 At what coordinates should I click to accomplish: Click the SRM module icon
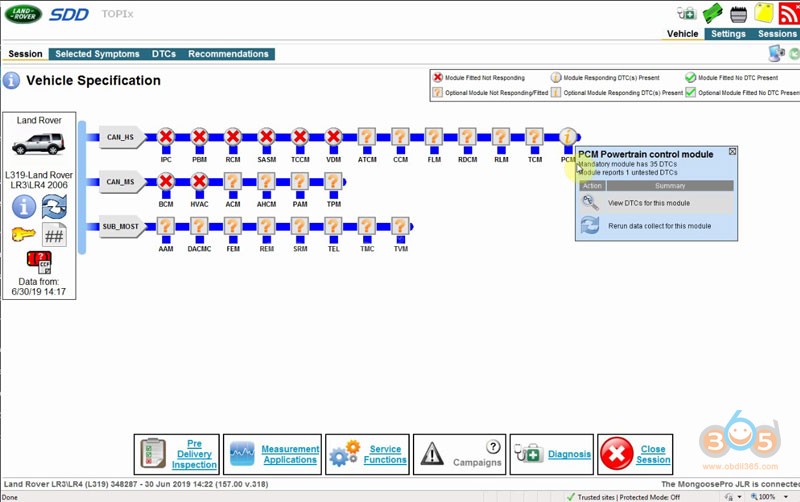300,226
